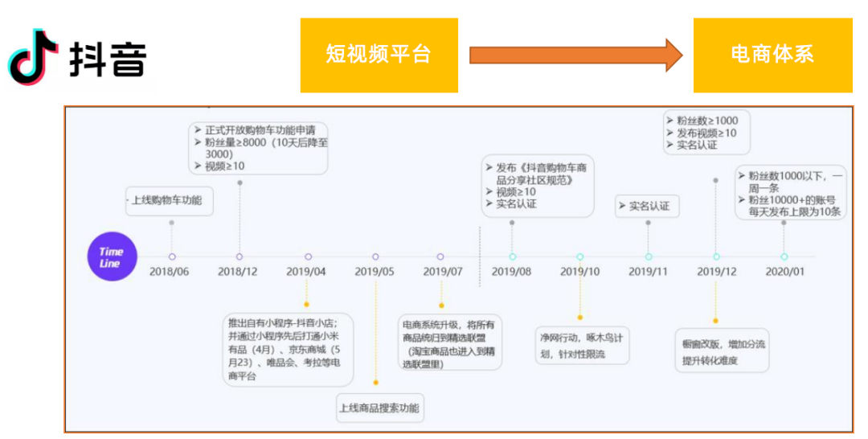868x439 pixels.
Task: Click the 2019/04 date label
Action: click(306, 272)
